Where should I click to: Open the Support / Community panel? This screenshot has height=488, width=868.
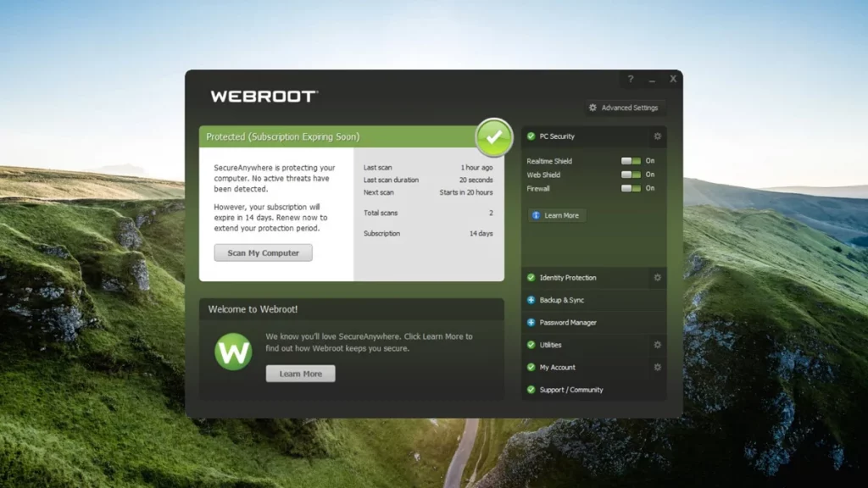570,390
